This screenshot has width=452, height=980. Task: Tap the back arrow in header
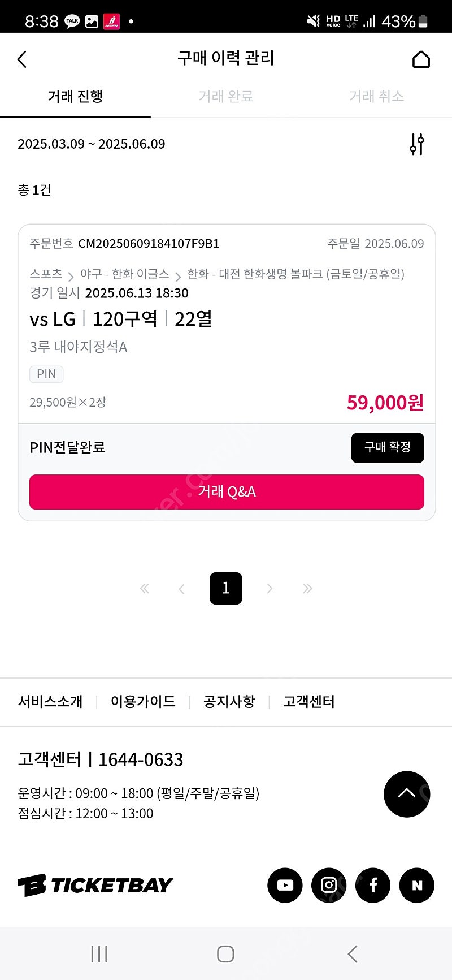(x=22, y=59)
